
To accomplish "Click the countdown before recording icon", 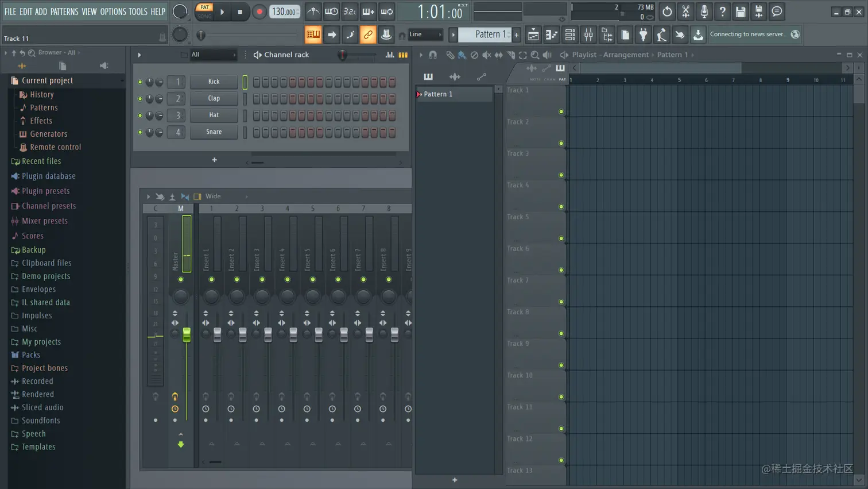I will (350, 11).
